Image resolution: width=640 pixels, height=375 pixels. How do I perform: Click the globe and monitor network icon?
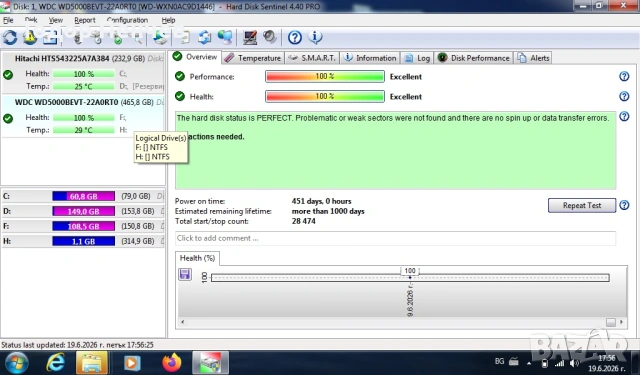coord(225,38)
